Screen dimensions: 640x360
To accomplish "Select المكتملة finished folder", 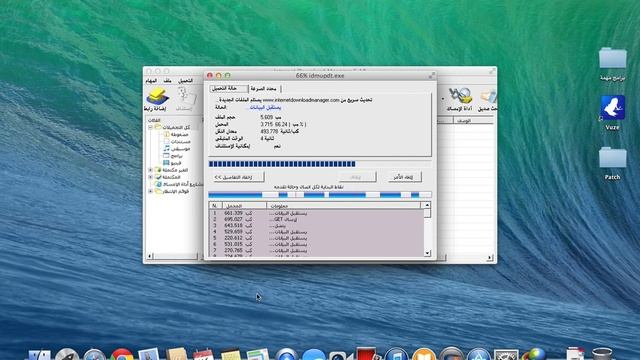I will point(168,177).
